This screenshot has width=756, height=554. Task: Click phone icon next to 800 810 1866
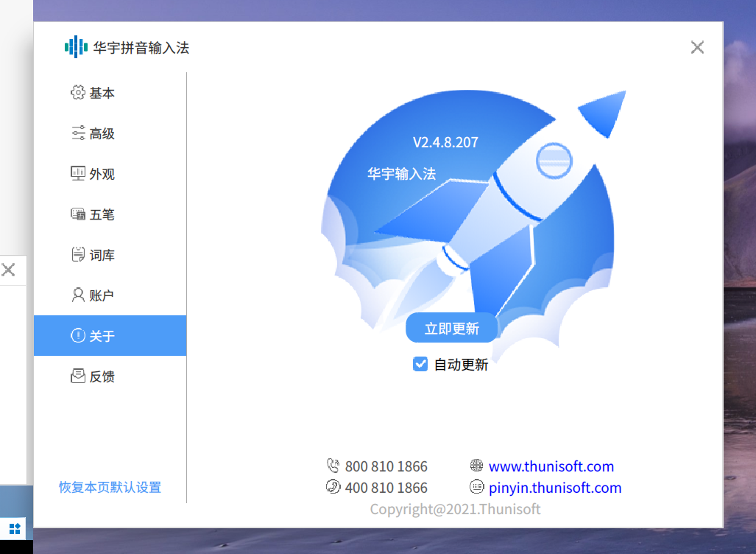[x=333, y=466]
